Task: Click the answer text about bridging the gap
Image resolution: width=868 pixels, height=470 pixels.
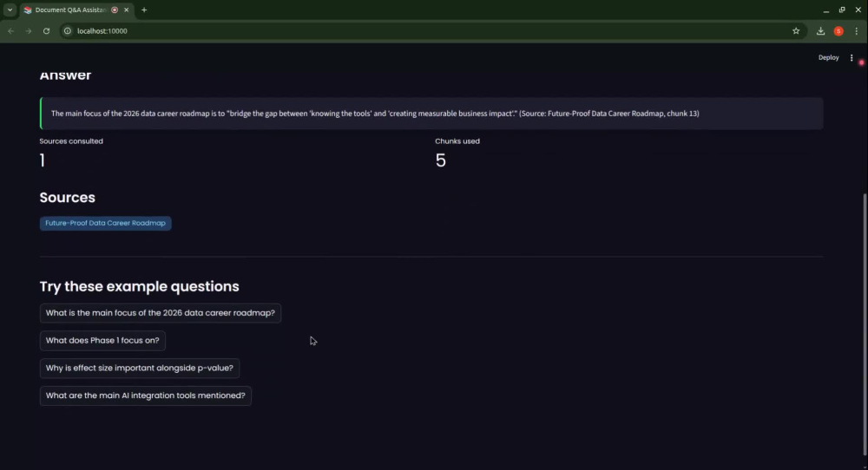Action: coord(375,114)
